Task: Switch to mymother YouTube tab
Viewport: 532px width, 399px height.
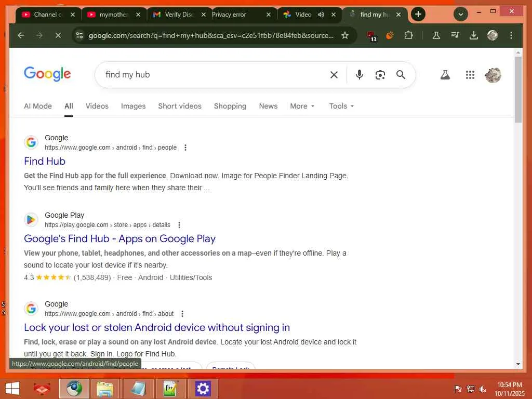Action: 114,15
